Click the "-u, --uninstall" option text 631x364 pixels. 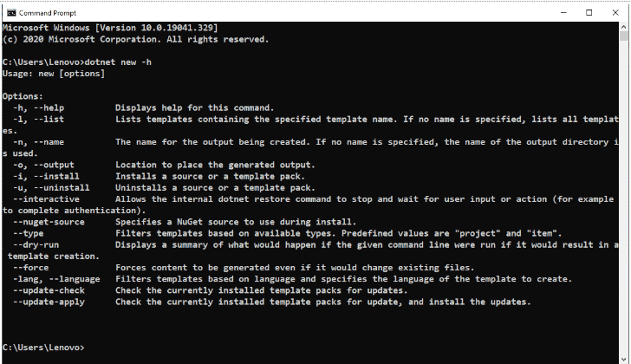click(x=51, y=187)
